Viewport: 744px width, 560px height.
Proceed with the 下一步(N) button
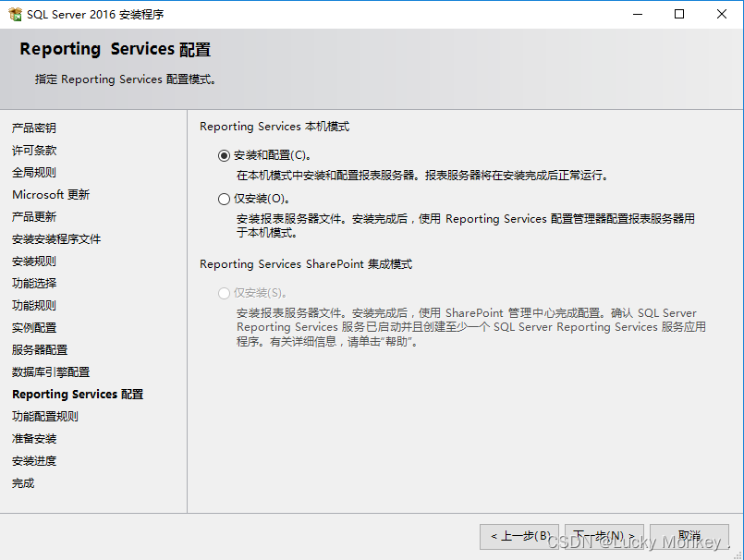tap(604, 537)
